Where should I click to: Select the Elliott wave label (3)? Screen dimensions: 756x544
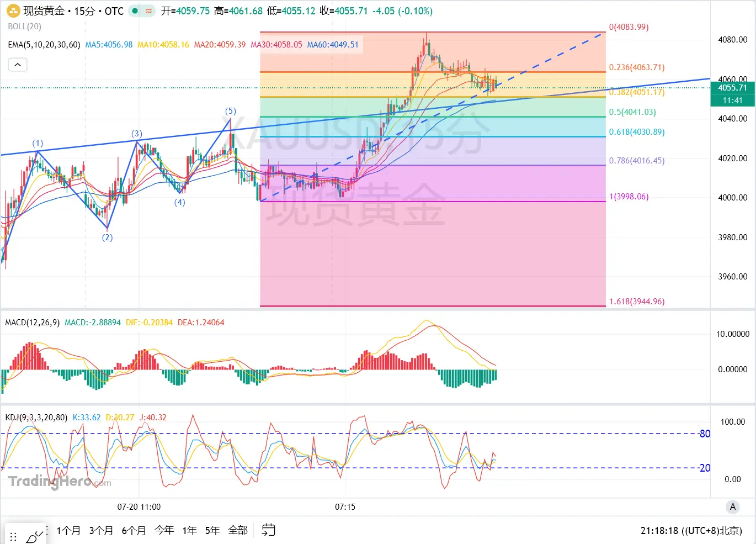tap(137, 134)
